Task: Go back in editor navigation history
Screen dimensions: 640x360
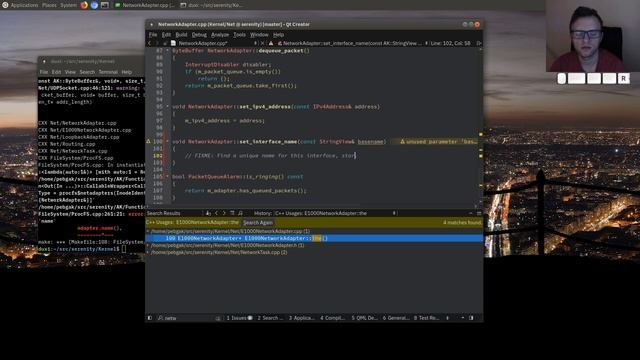Action: tap(149, 43)
